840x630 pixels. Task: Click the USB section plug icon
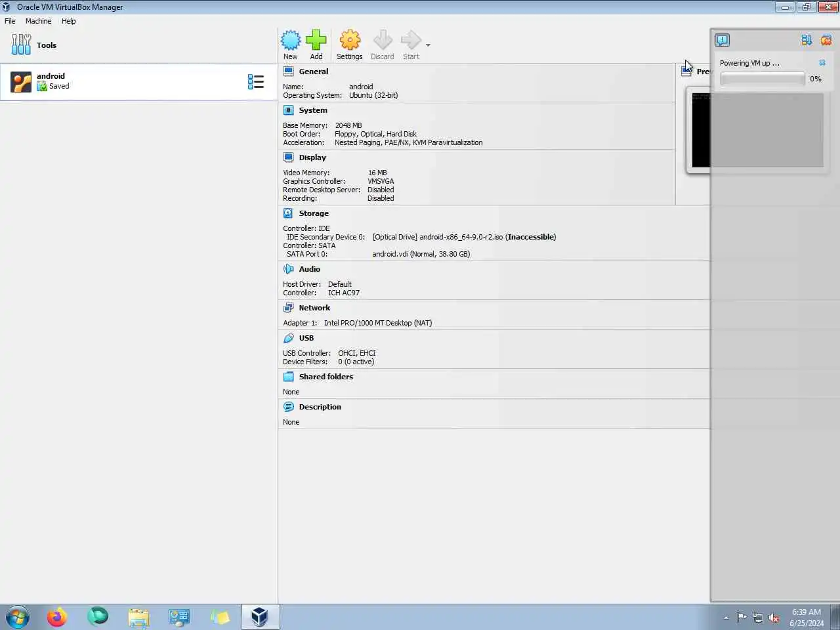288,338
